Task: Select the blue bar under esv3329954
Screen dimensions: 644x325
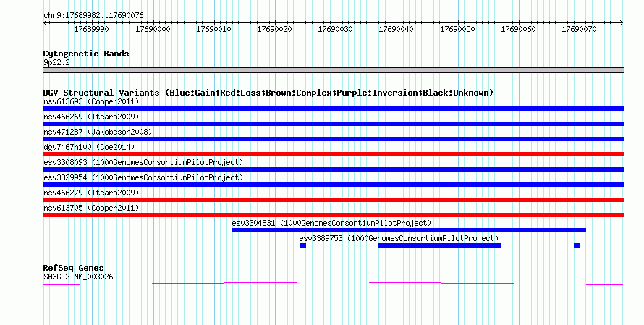Action: [x=333, y=185]
